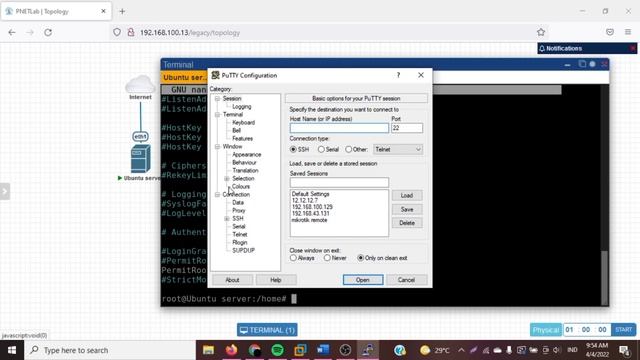Click the Port field showing 22
The width and height of the screenshot is (640, 360).
pos(407,128)
